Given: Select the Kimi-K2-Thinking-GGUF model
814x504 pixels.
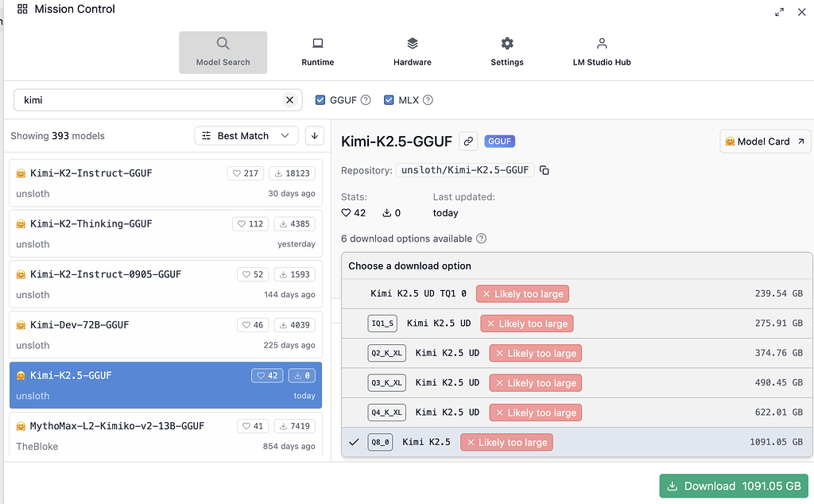Looking at the screenshot, I should tap(165, 234).
